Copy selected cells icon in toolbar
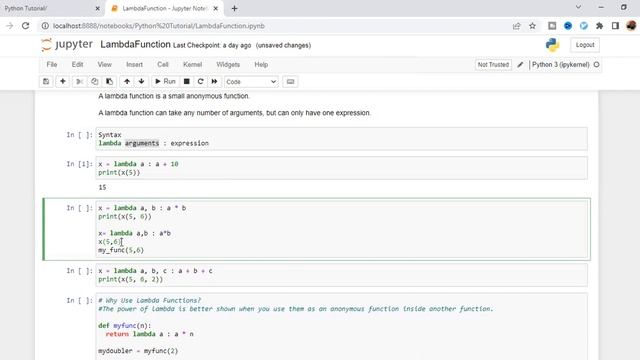640x360 pixels. [94, 82]
